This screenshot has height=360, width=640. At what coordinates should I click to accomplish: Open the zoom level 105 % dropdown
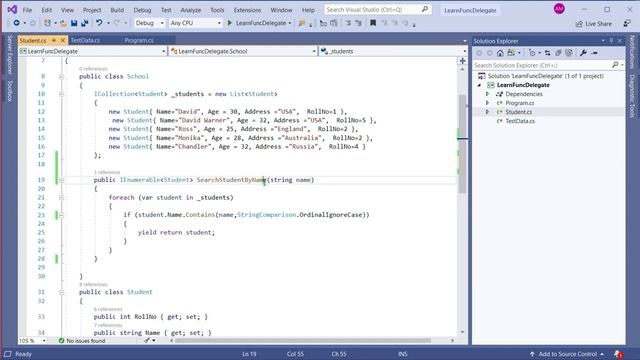(x=32, y=340)
